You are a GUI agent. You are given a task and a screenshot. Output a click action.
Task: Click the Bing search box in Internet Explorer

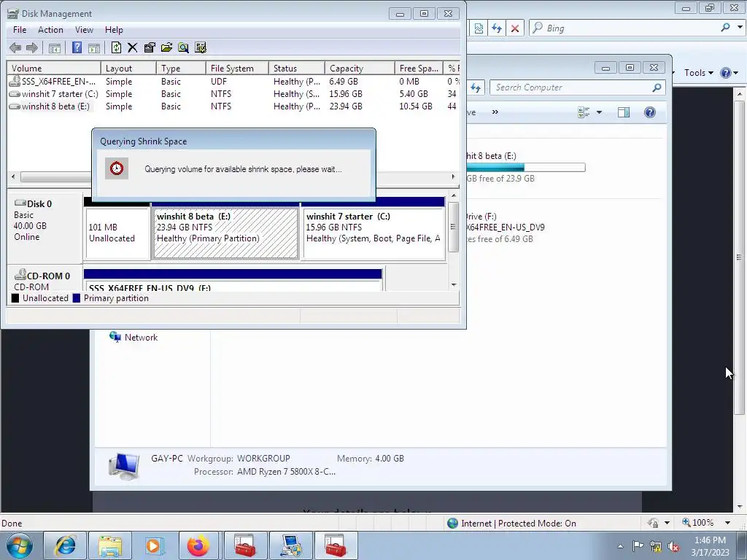pos(624,28)
